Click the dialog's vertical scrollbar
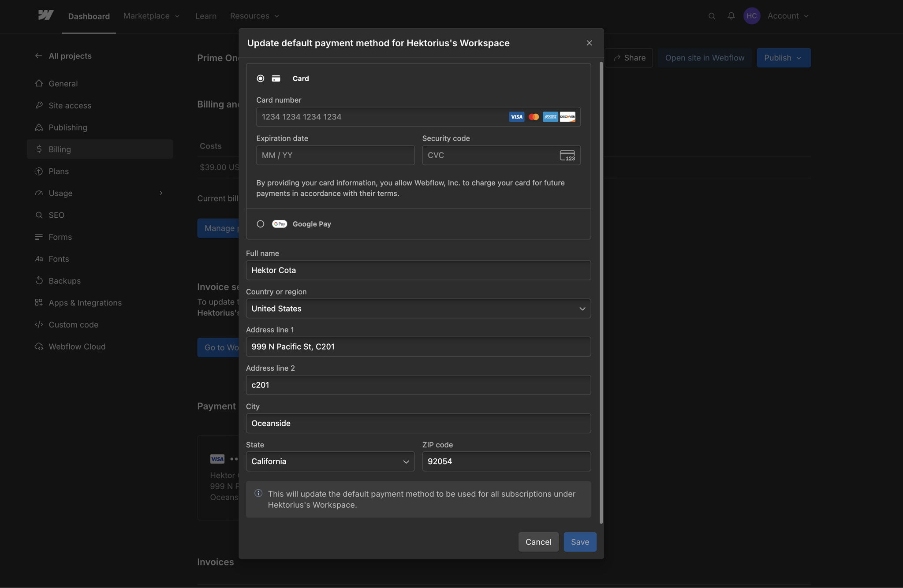Viewport: 903px width, 588px height. coord(601,293)
